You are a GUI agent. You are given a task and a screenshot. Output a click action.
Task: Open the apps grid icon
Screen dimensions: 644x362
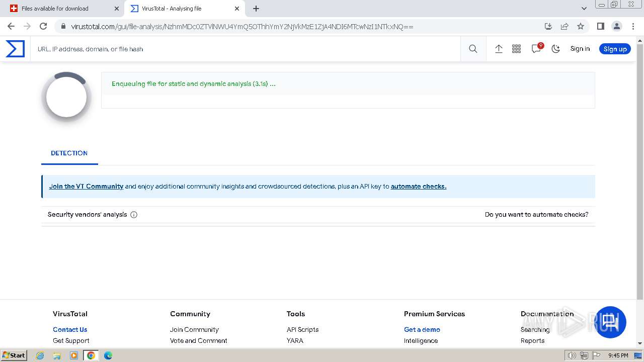pyautogui.click(x=516, y=49)
